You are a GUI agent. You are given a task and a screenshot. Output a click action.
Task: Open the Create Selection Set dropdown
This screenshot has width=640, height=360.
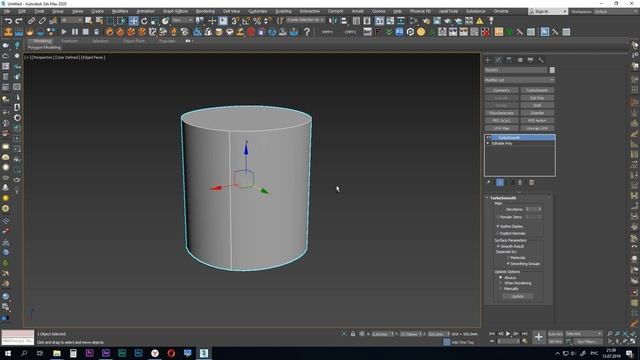pyautogui.click(x=306, y=20)
